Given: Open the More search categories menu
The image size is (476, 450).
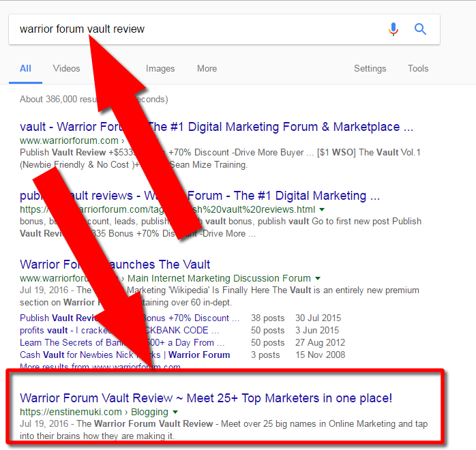Looking at the screenshot, I should point(207,69).
